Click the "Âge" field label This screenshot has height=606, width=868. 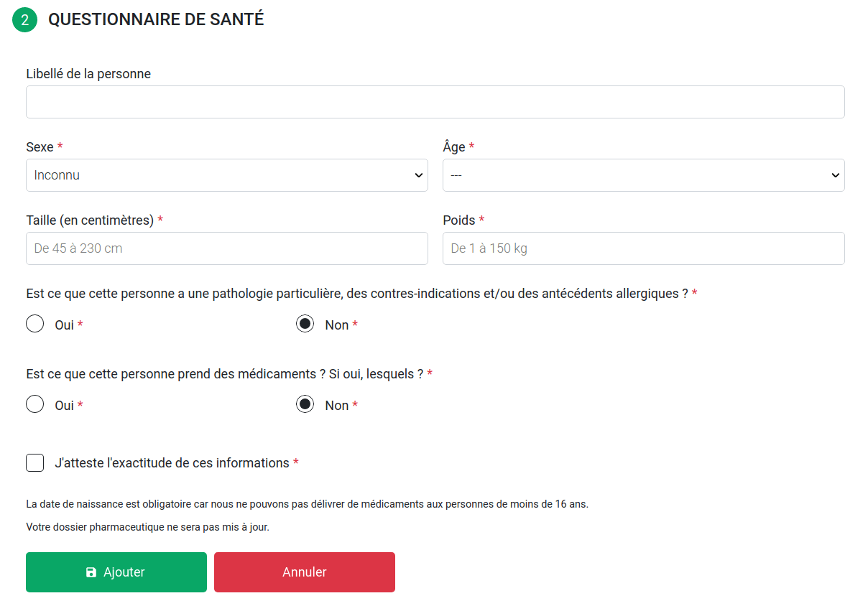pyautogui.click(x=453, y=146)
